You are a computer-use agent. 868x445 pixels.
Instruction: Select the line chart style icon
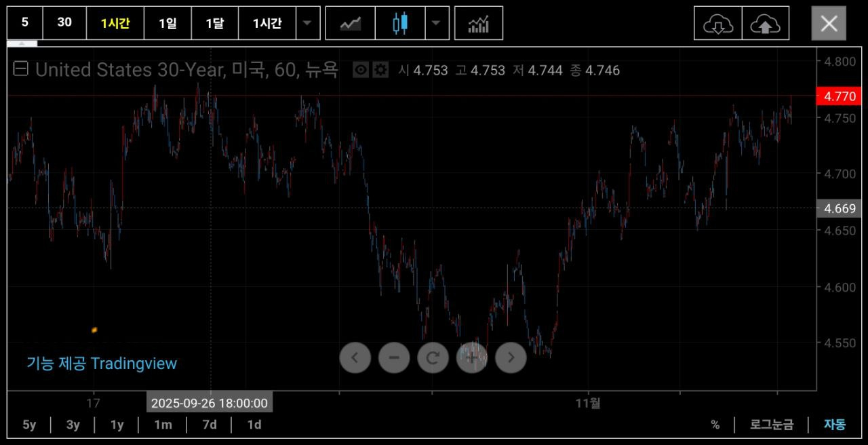coord(351,24)
